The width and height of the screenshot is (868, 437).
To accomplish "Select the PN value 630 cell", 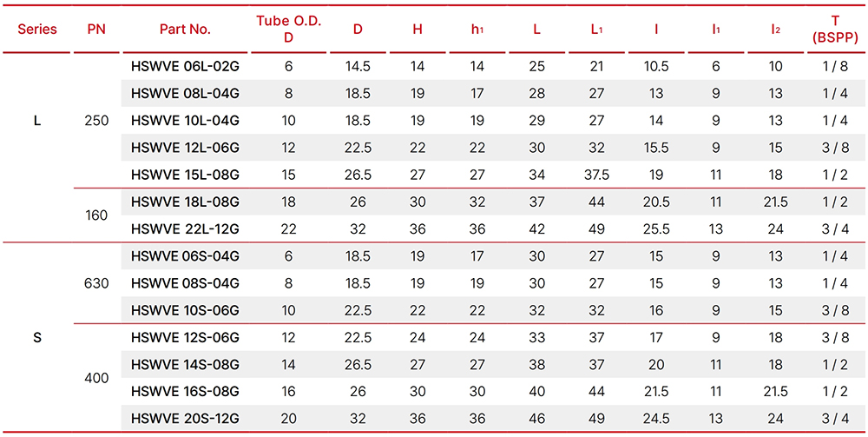I will [x=96, y=283].
